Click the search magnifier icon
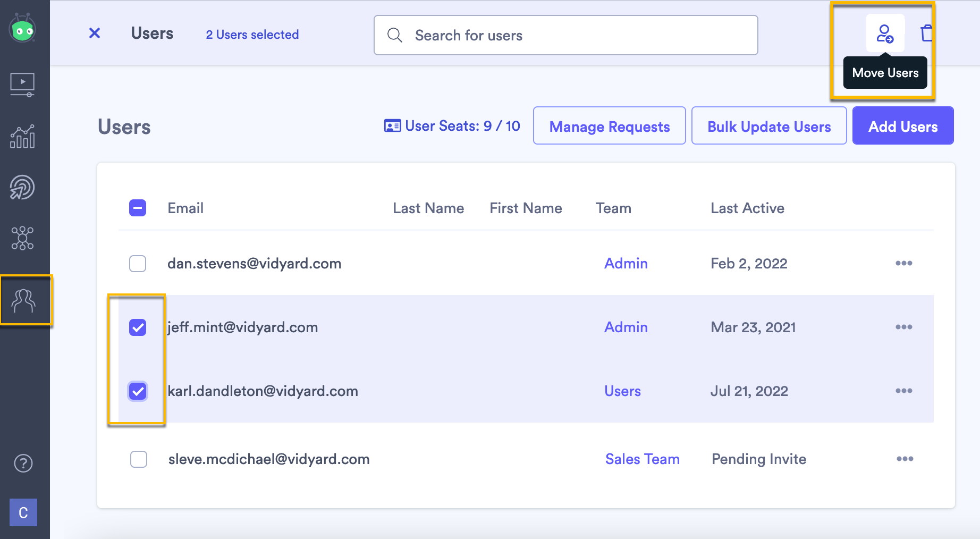 tap(395, 35)
